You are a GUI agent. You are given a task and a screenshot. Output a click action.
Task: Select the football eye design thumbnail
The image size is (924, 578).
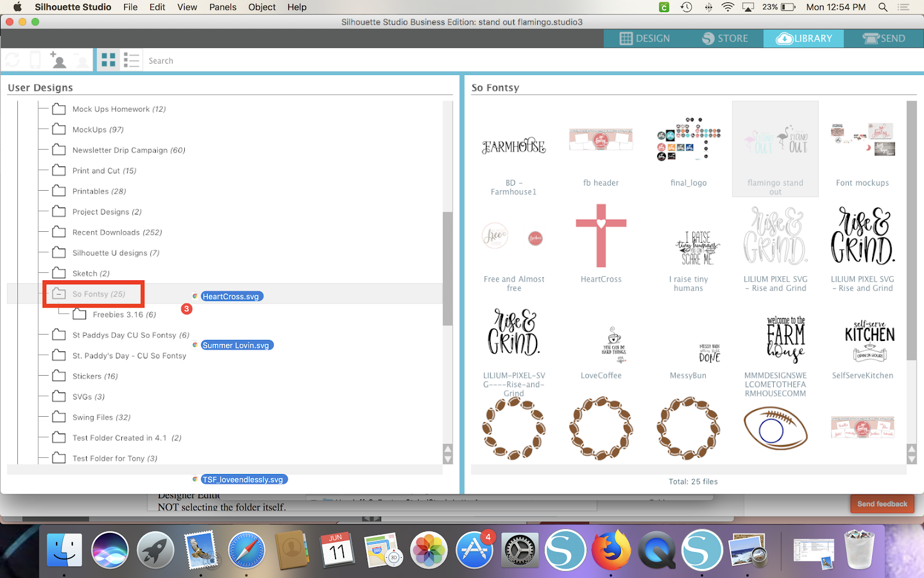pyautogui.click(x=775, y=428)
